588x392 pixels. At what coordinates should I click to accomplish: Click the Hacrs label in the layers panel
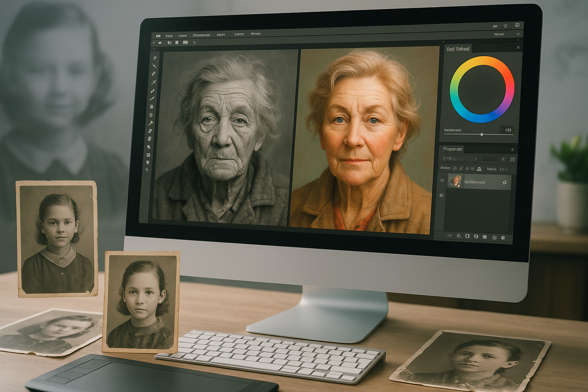point(492,169)
